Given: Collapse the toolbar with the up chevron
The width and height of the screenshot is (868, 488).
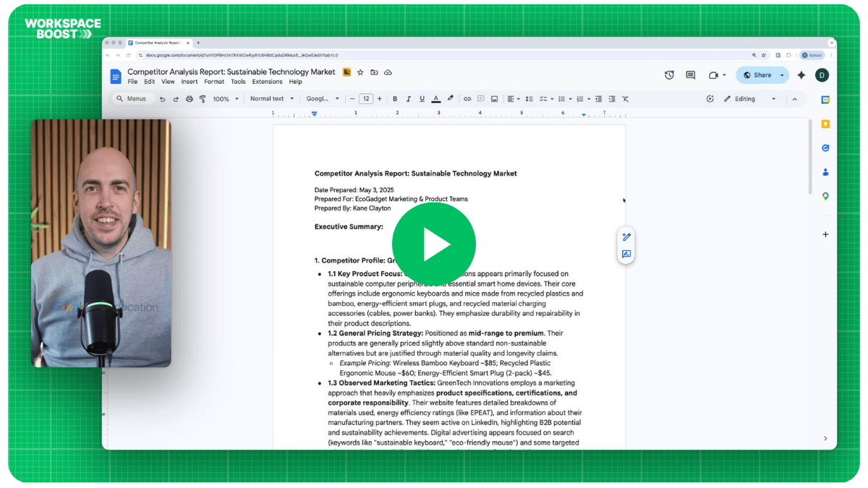Looking at the screenshot, I should (x=794, y=99).
